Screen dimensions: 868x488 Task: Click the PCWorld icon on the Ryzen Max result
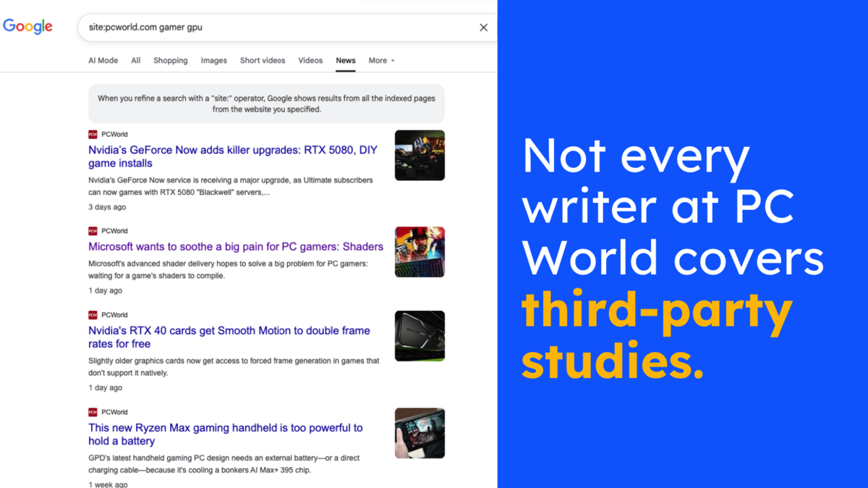pos(93,412)
